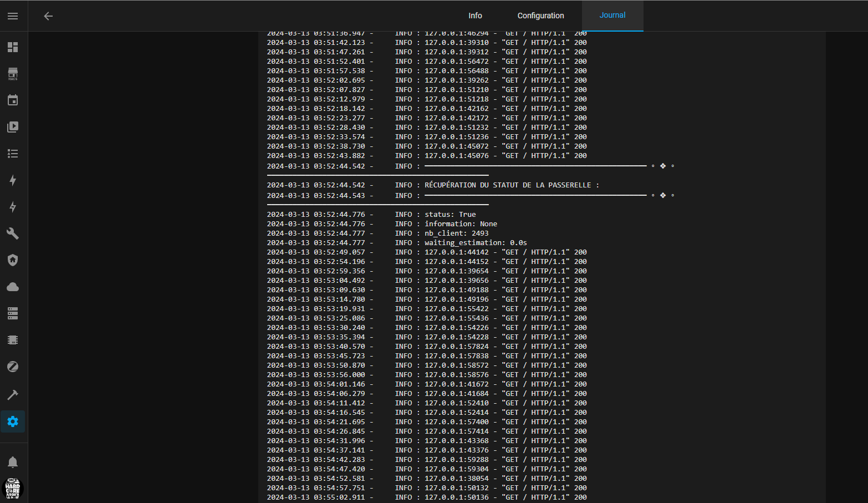Open Settings gear in sidebar
The width and height of the screenshot is (868, 503).
[13, 421]
